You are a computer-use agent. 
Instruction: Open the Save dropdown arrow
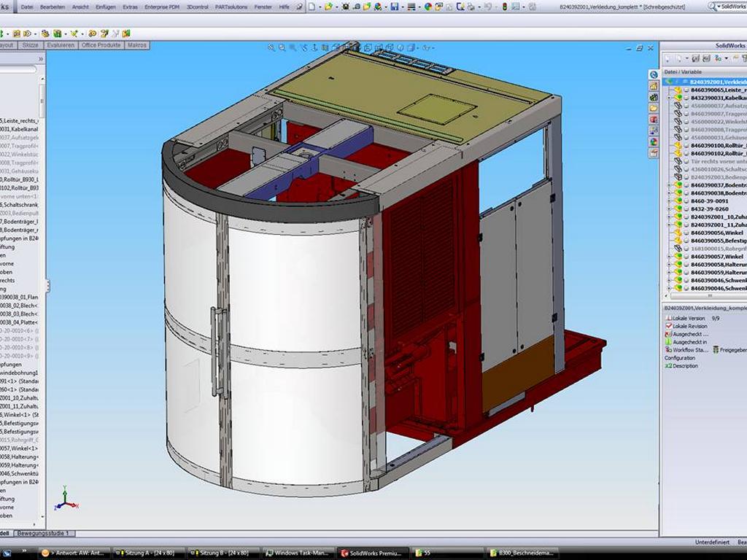tap(402, 7)
